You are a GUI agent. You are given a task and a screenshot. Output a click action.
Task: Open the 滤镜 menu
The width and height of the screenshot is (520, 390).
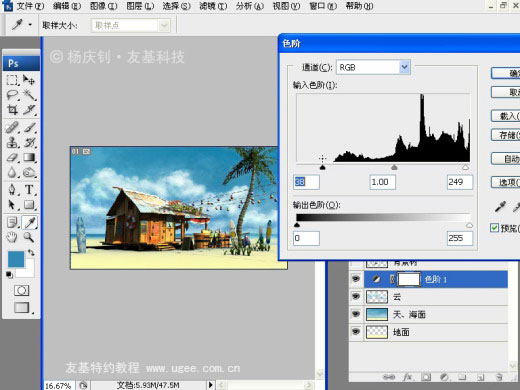[x=213, y=6]
